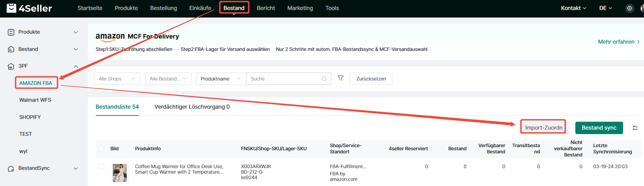Open the Alle Bestand filter dropdown

[168, 79]
